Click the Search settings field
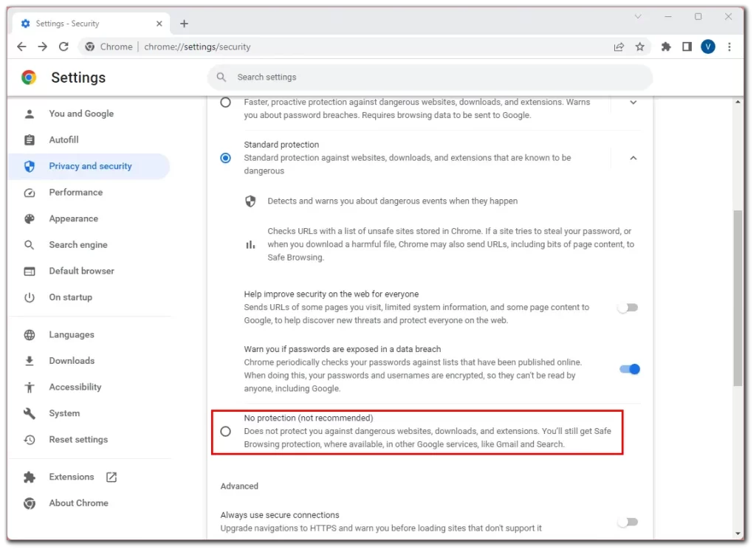 tap(430, 77)
